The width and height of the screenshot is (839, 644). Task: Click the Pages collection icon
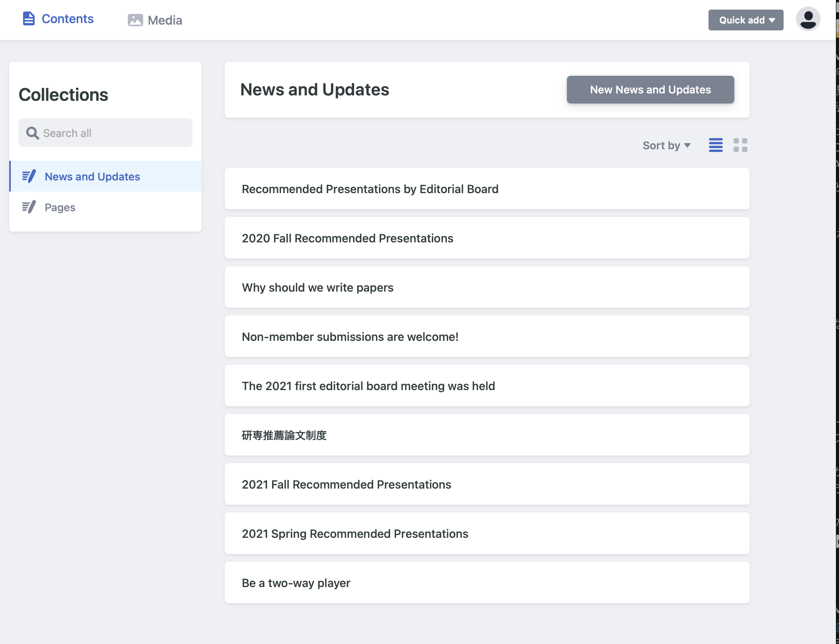29,207
